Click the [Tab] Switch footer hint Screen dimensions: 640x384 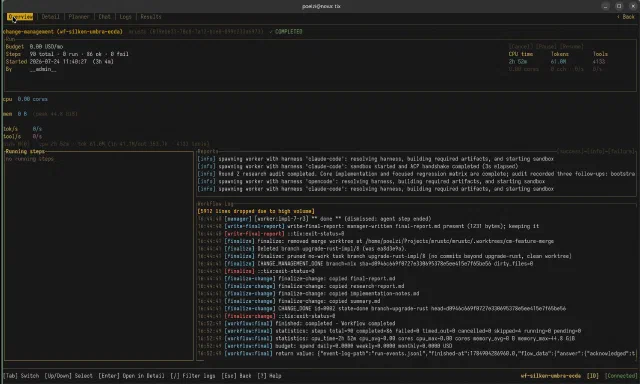[21, 376]
